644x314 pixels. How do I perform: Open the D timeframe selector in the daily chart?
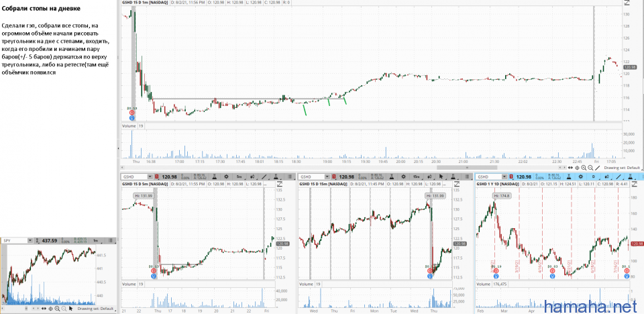tap(594, 176)
